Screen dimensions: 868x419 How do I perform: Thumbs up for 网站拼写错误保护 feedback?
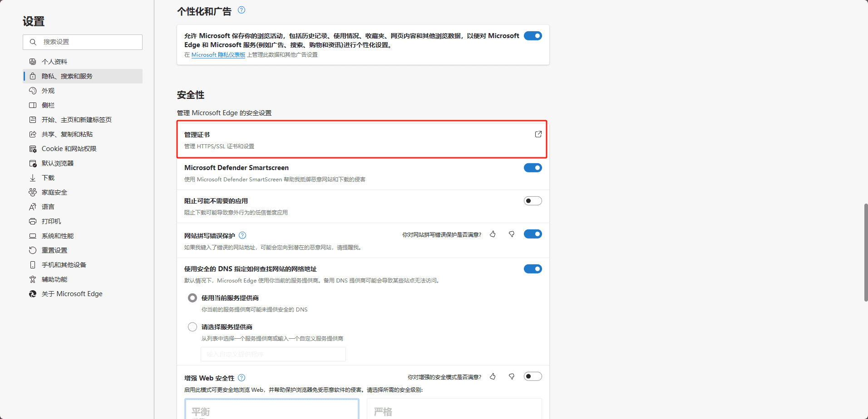point(493,234)
